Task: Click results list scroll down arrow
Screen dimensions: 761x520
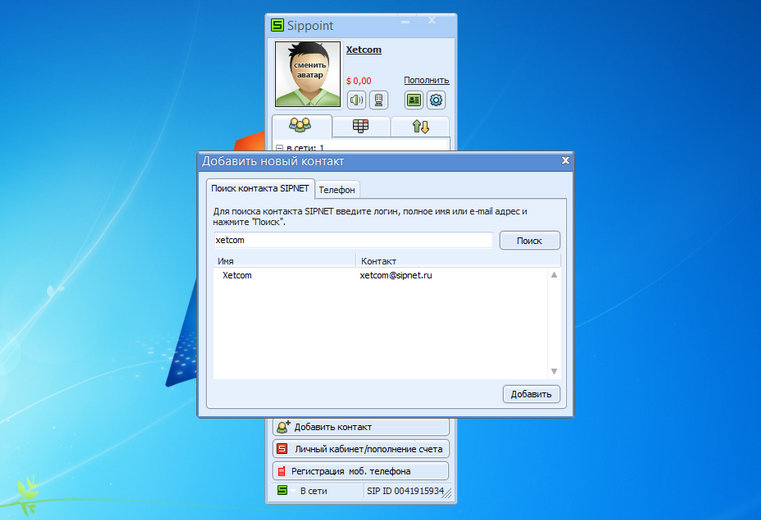Action: (x=554, y=371)
